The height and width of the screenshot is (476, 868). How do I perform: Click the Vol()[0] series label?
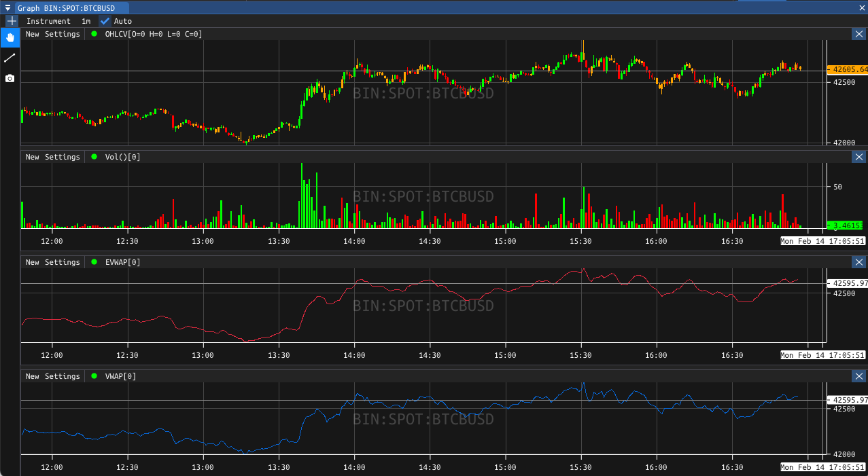click(x=123, y=157)
